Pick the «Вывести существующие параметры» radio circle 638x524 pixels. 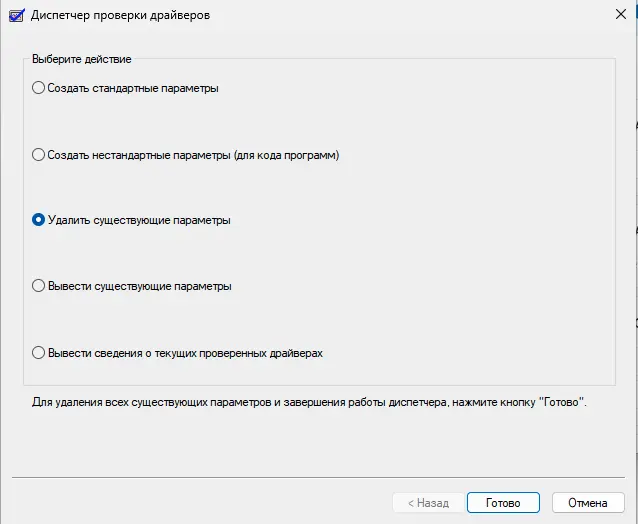(38, 286)
